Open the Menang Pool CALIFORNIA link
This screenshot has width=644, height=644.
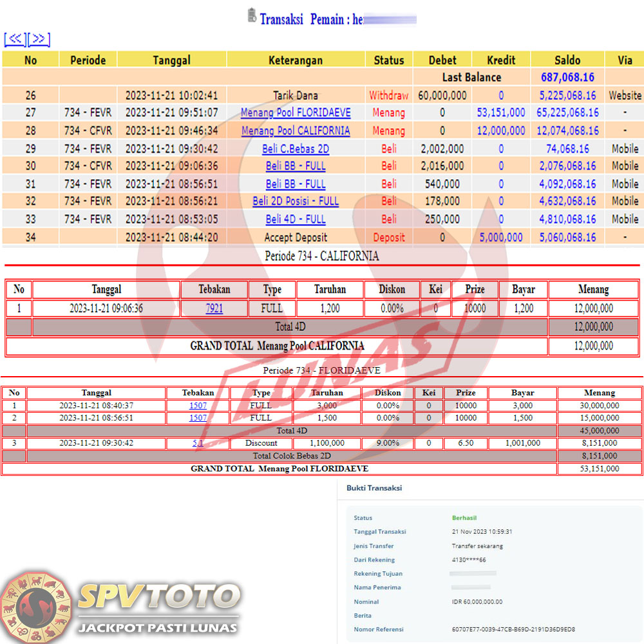pos(296,131)
